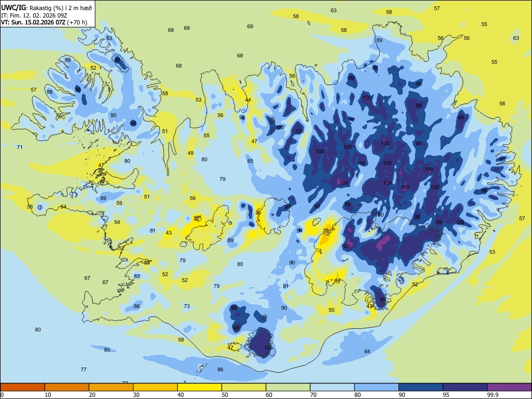532x399 pixels.
Task: Click the dark orange 0–10 legend swatch
Action: pyautogui.click(x=22, y=387)
